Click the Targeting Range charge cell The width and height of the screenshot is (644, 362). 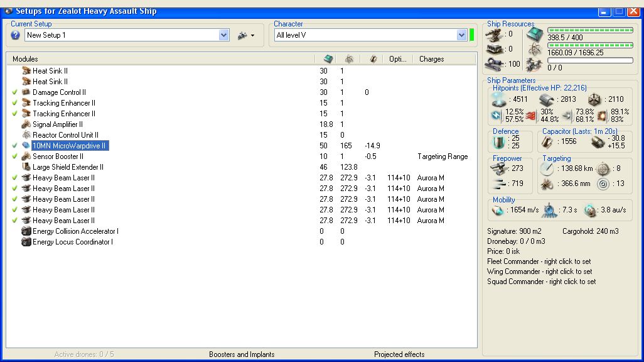(x=443, y=156)
